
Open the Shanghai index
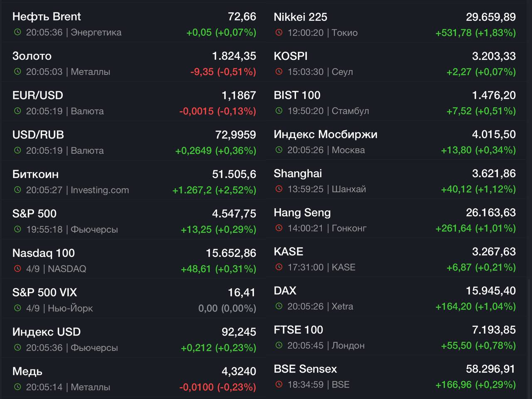coord(298,174)
